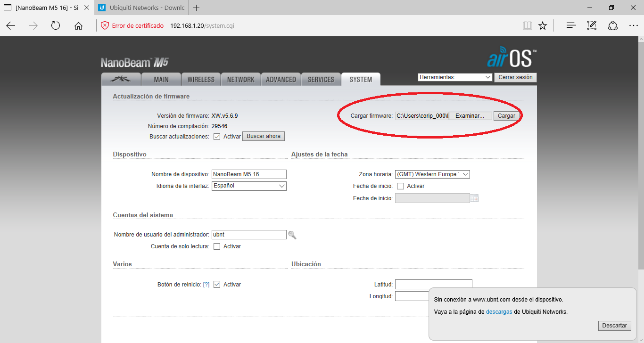Click the airOS logo
This screenshot has height=343, width=644.
(x=512, y=57)
